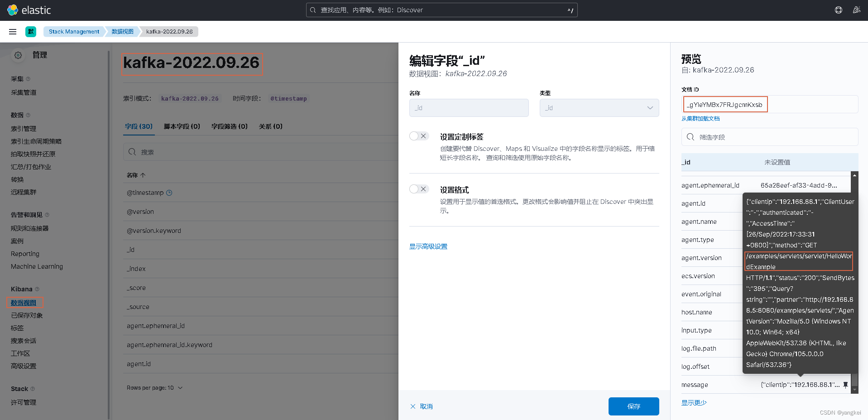Sort by 名称 column header
The height and width of the screenshot is (420, 868).
click(x=136, y=175)
